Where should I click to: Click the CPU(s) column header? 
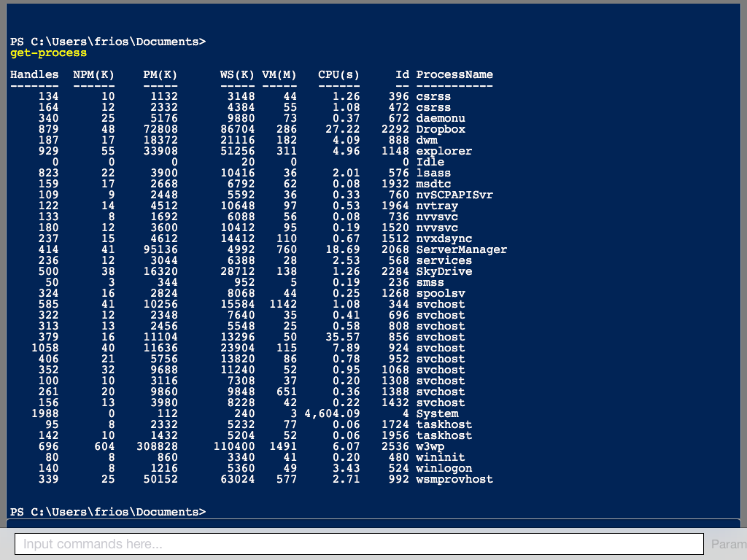(x=338, y=75)
